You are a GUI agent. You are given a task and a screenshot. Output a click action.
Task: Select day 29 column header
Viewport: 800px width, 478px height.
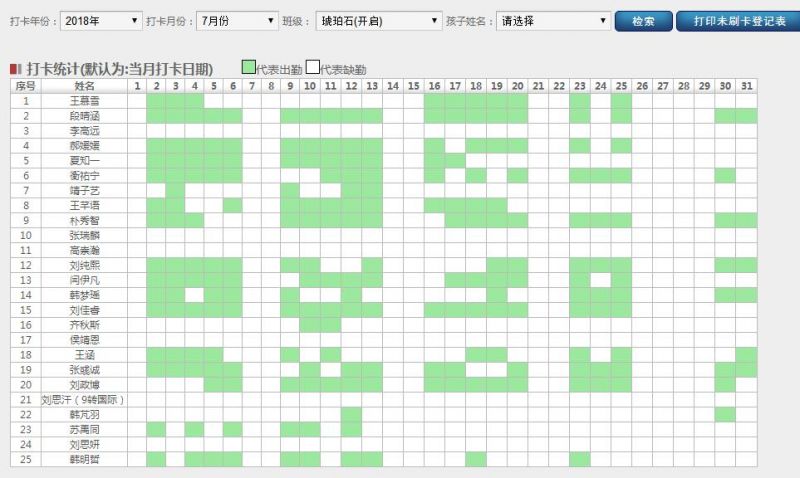[704, 86]
